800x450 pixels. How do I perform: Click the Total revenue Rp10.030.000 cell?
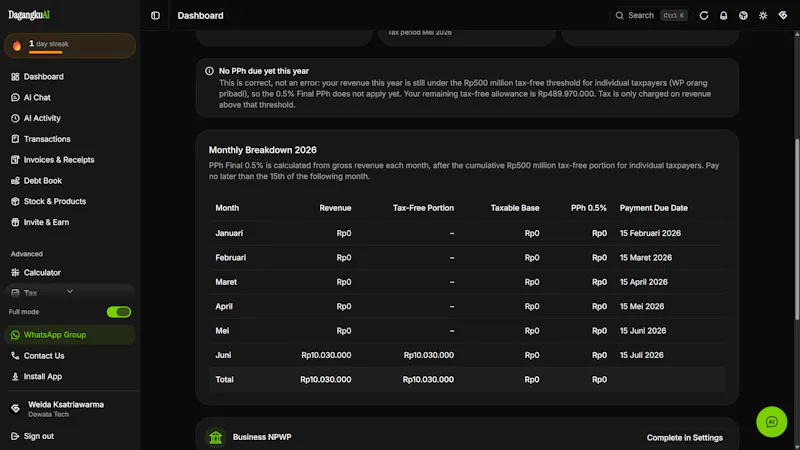(326, 380)
